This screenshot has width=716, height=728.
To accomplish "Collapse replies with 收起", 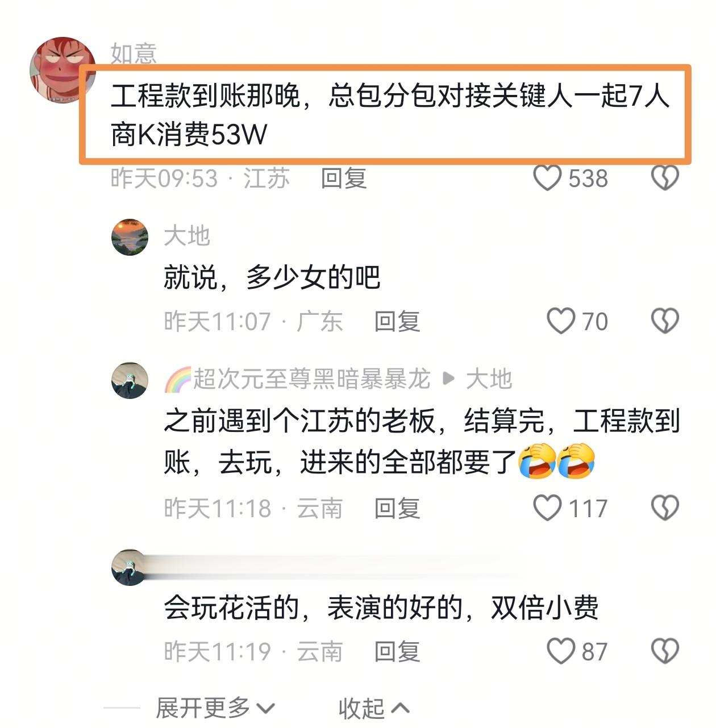I will coord(373,708).
